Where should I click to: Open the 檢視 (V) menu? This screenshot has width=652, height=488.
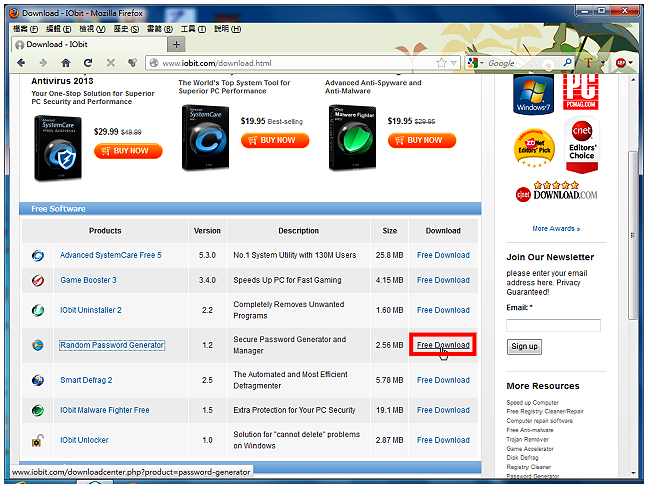92,29
